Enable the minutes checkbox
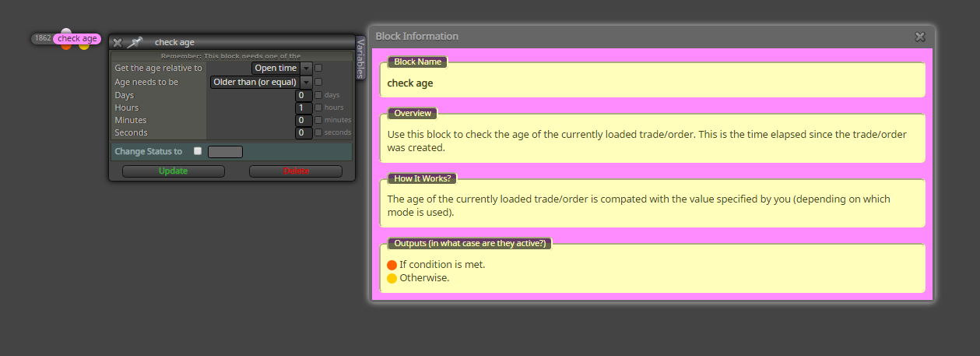980x356 pixels. pyautogui.click(x=318, y=120)
